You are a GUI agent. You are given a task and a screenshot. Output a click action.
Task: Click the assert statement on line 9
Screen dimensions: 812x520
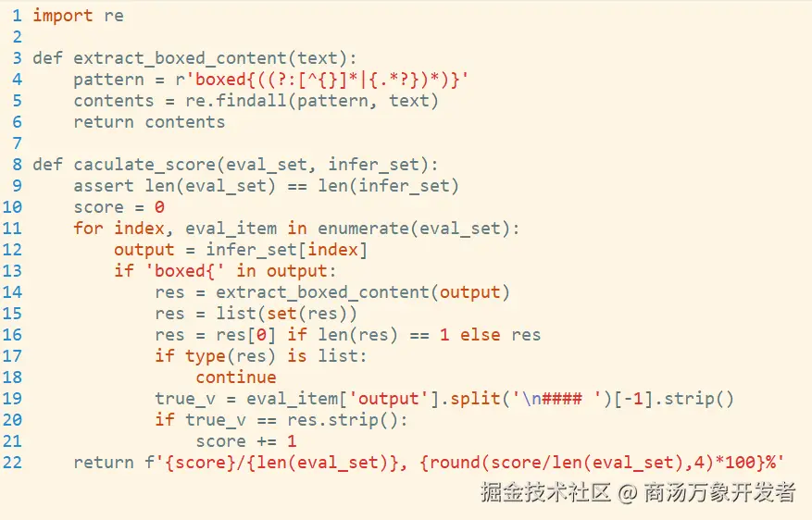point(266,185)
